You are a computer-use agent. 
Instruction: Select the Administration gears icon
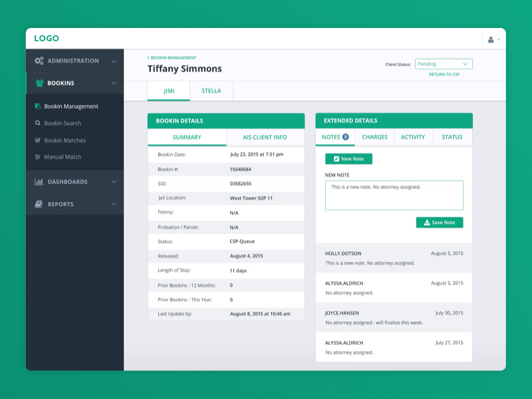[x=38, y=61]
